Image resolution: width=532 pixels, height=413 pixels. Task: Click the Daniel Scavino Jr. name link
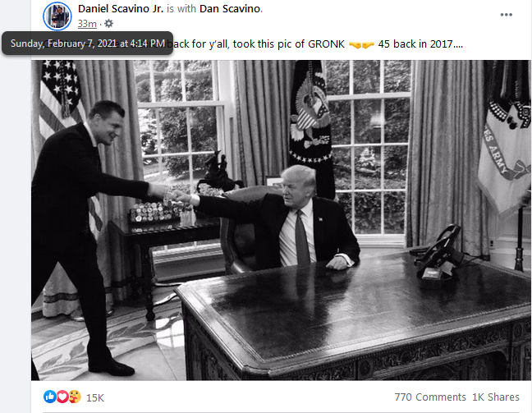(x=121, y=8)
